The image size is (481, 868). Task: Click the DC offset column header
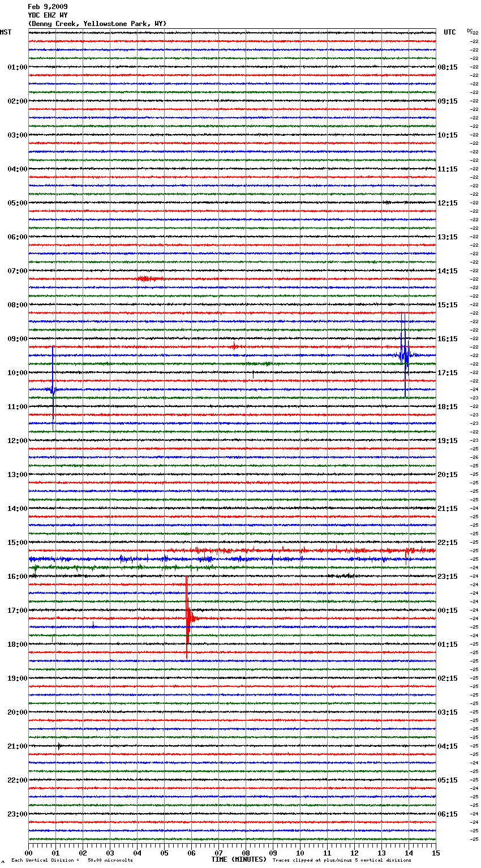point(470,31)
